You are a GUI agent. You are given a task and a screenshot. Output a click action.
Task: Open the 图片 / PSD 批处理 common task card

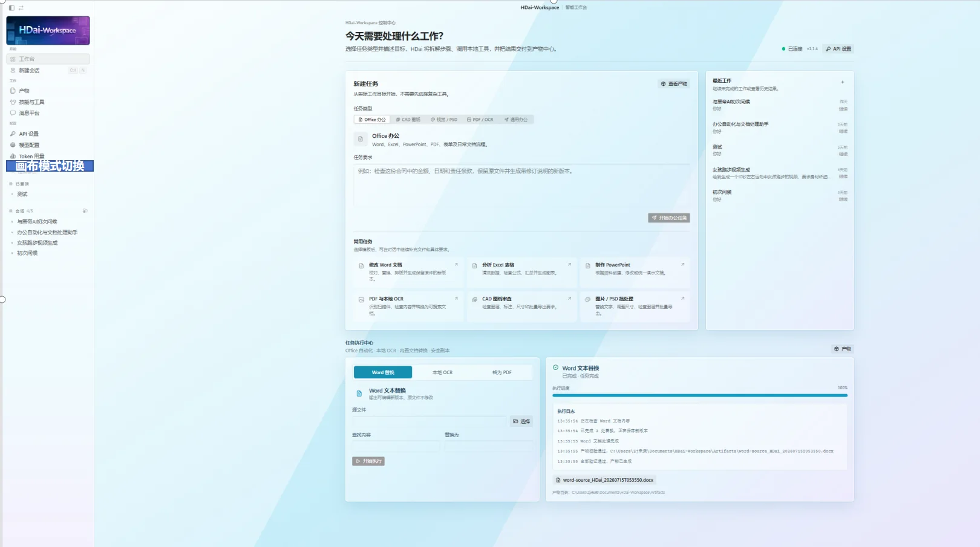635,306
